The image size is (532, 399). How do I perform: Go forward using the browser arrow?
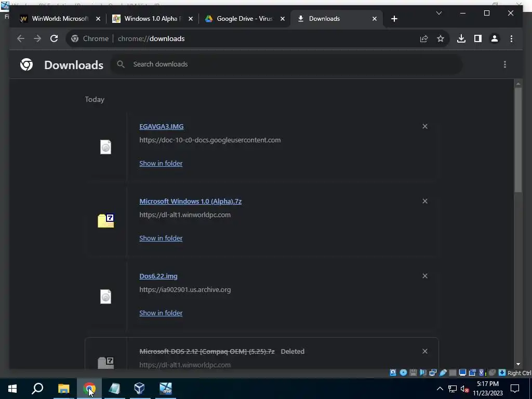point(37,38)
